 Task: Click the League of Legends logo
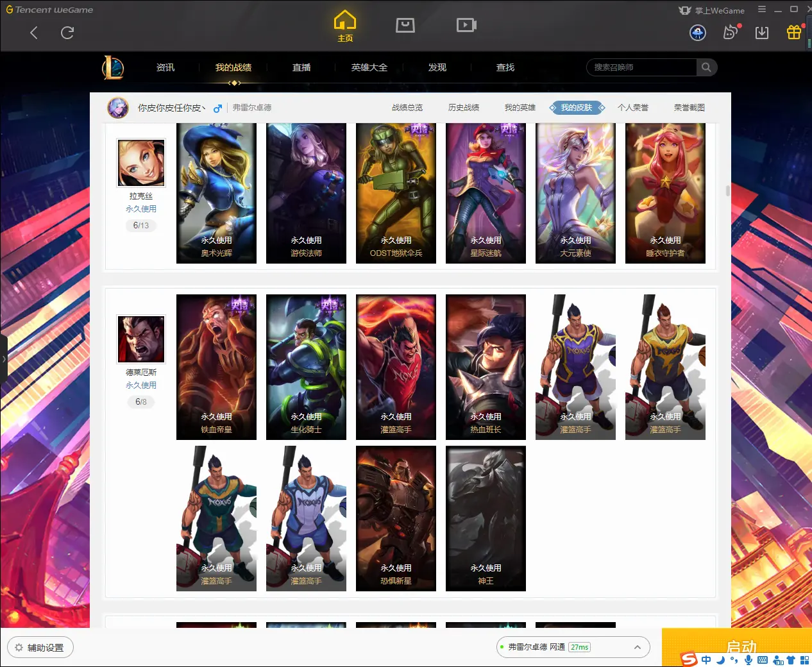(113, 67)
